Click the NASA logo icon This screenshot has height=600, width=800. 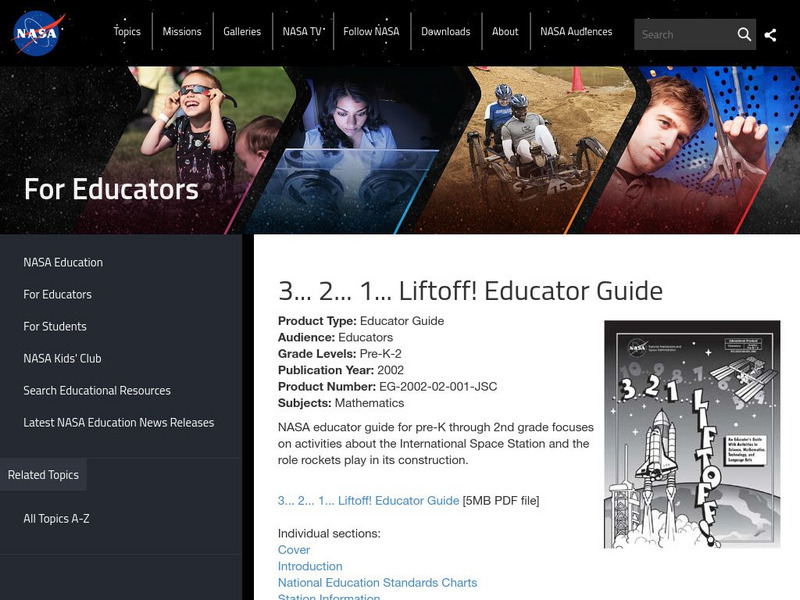(39, 34)
